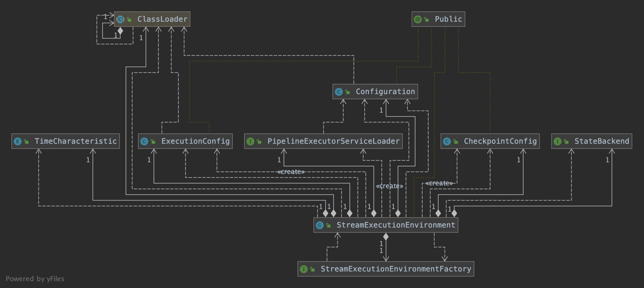
Task: Click the lock icon beside ExecutionConfig
Action: 153,141
